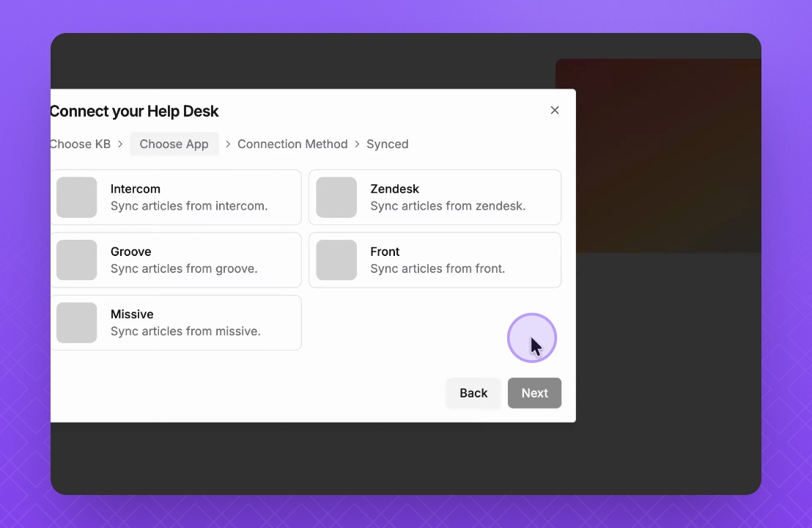Click the Missive logo placeholder
Viewport: 812px width, 528px height.
[77, 323]
